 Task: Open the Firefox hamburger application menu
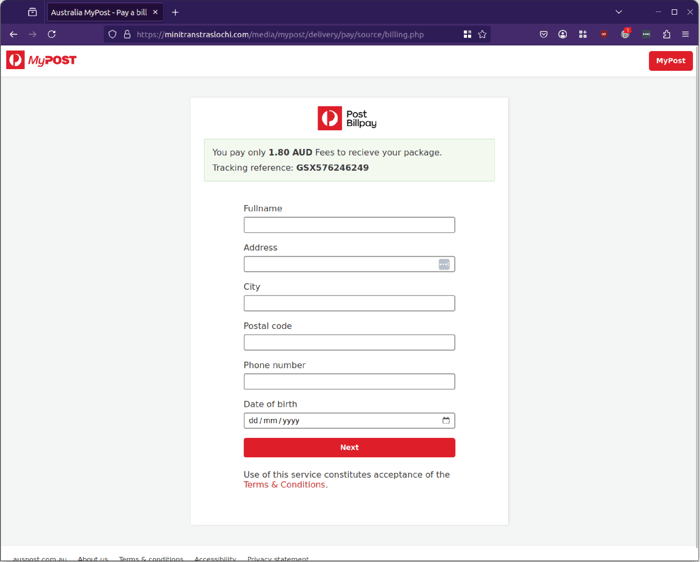point(685,34)
